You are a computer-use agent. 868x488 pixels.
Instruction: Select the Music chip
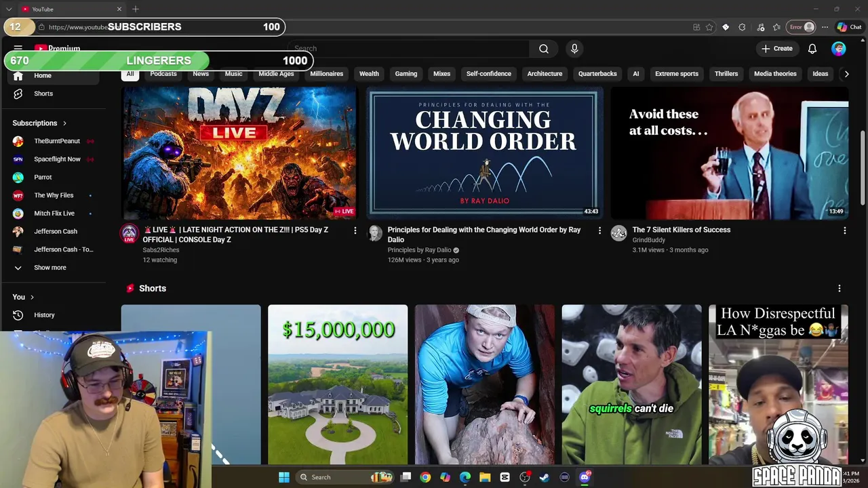click(x=233, y=74)
